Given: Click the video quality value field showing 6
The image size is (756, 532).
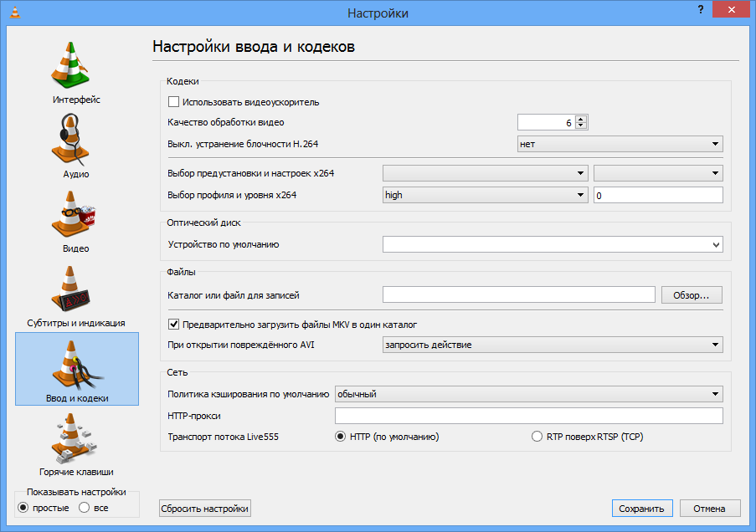Looking at the screenshot, I should point(546,122).
